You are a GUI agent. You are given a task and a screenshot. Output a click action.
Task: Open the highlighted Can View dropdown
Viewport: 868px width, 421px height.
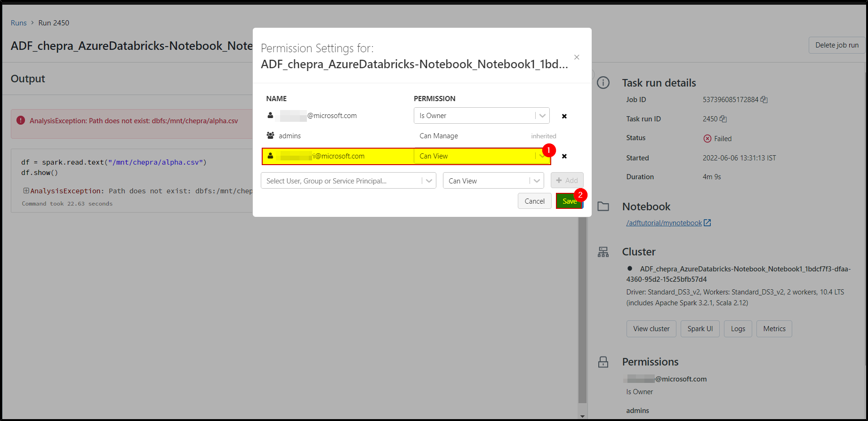point(482,156)
